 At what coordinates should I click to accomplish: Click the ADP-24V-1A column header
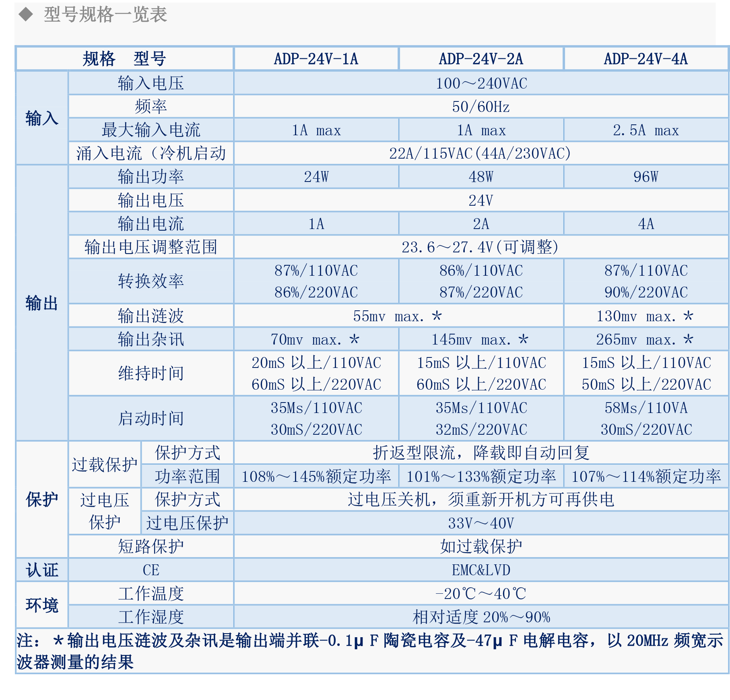click(x=316, y=59)
